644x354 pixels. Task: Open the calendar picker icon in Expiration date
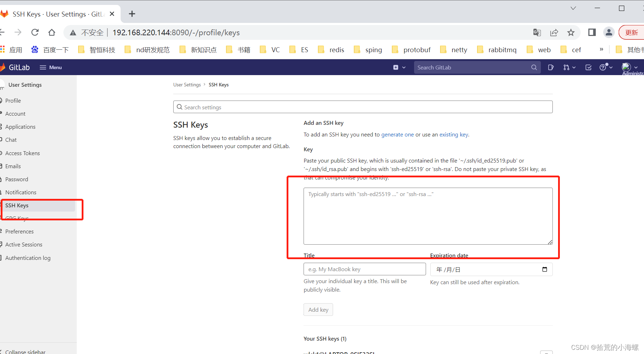click(x=545, y=269)
